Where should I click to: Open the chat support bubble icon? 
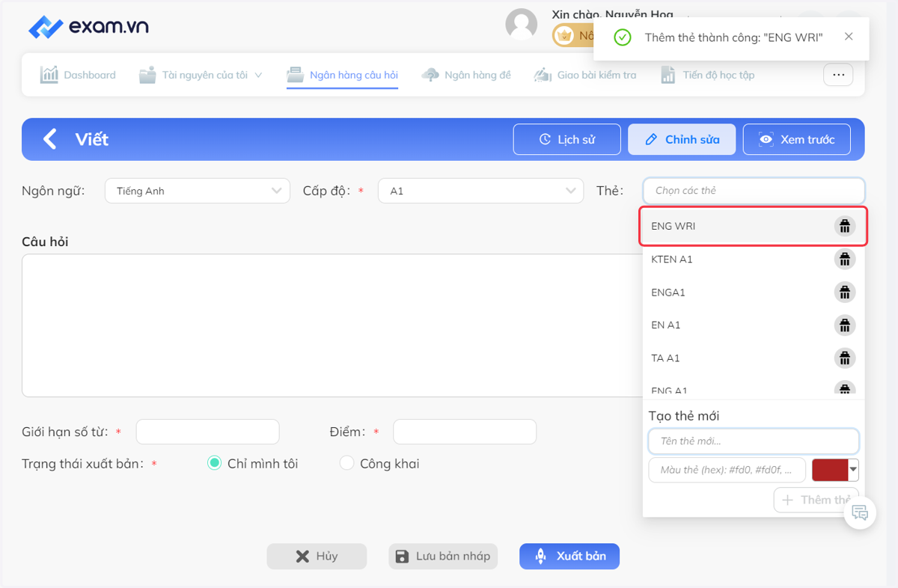(860, 512)
